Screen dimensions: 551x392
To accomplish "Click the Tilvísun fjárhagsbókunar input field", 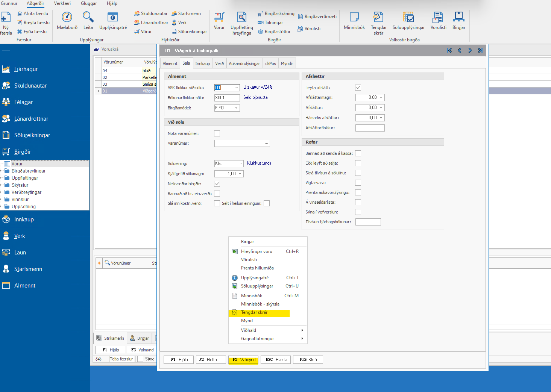I will (368, 222).
